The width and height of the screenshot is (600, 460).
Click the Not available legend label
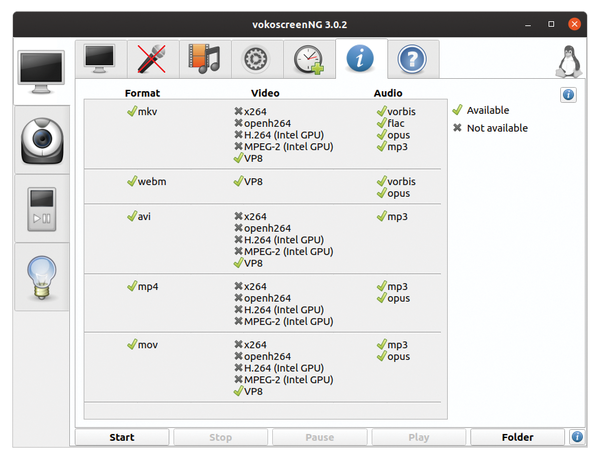(497, 128)
